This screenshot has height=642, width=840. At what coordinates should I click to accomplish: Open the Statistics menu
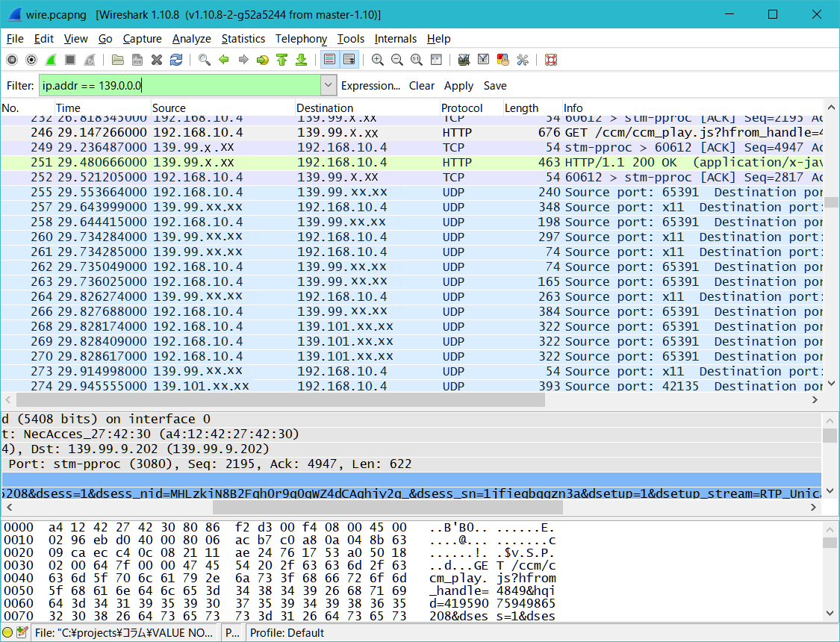(243, 39)
